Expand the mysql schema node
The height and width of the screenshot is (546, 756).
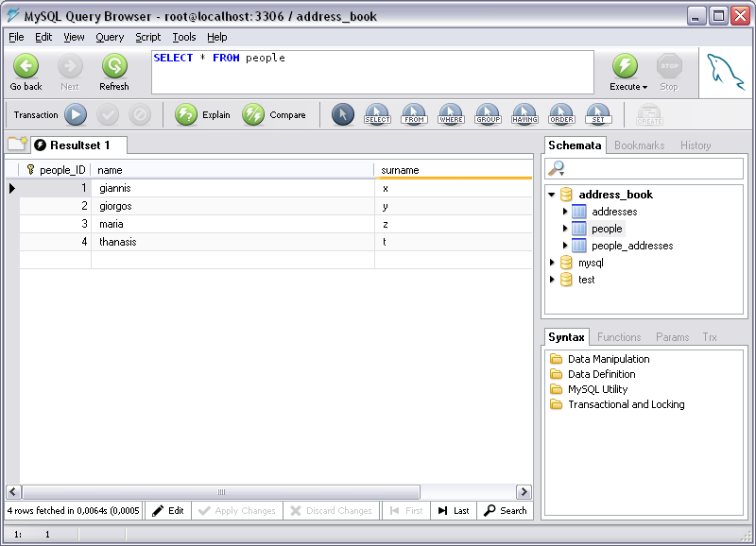point(552,263)
